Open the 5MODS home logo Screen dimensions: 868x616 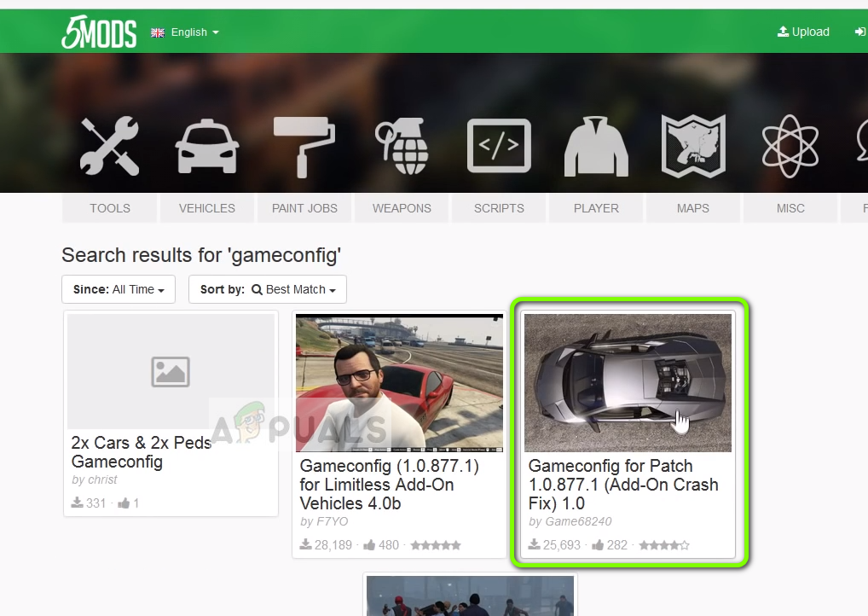point(99,32)
